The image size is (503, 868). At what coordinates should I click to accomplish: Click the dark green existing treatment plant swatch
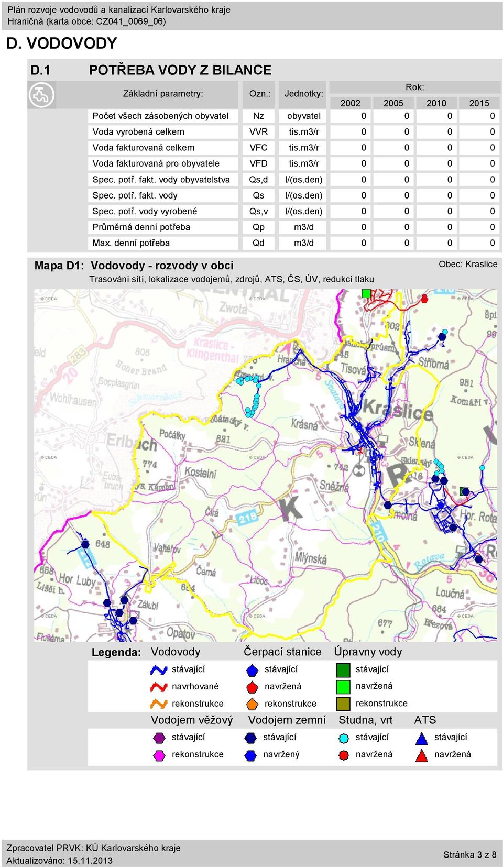[343, 670]
